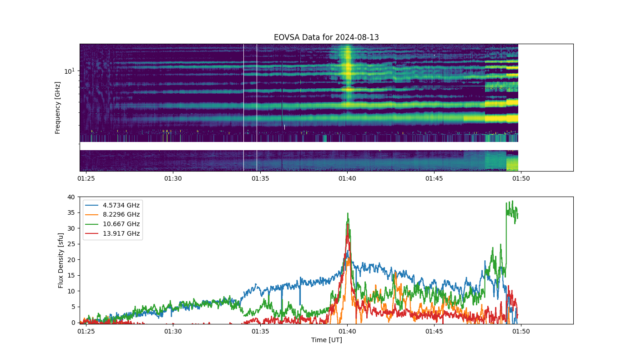
Task: Click the green peak at 01:40 in flux plot
Action: pyautogui.click(x=348, y=214)
